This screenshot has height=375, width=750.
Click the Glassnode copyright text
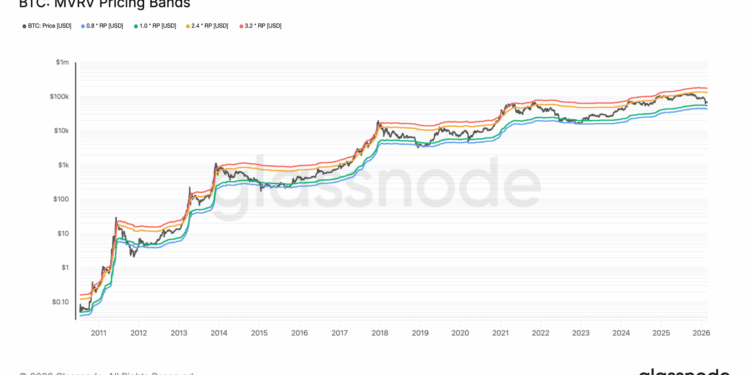point(106,373)
